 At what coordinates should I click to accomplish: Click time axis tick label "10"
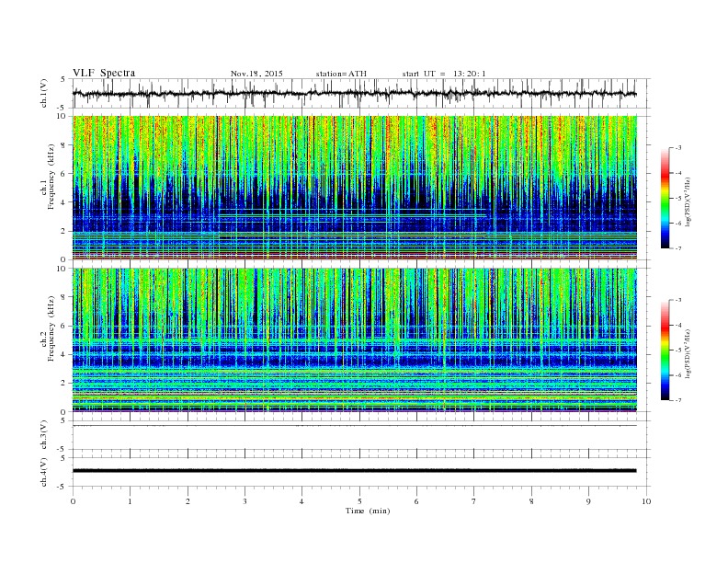tap(646, 501)
